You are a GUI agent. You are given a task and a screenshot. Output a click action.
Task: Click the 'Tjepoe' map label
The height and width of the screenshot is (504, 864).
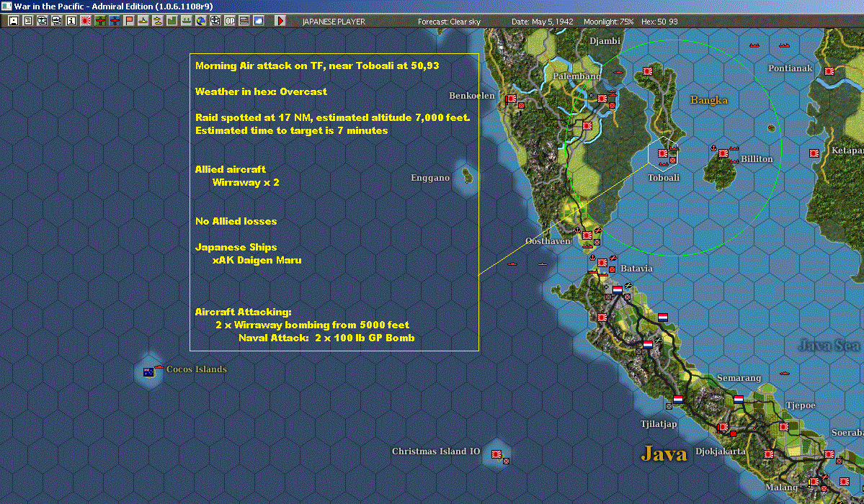pos(801,405)
